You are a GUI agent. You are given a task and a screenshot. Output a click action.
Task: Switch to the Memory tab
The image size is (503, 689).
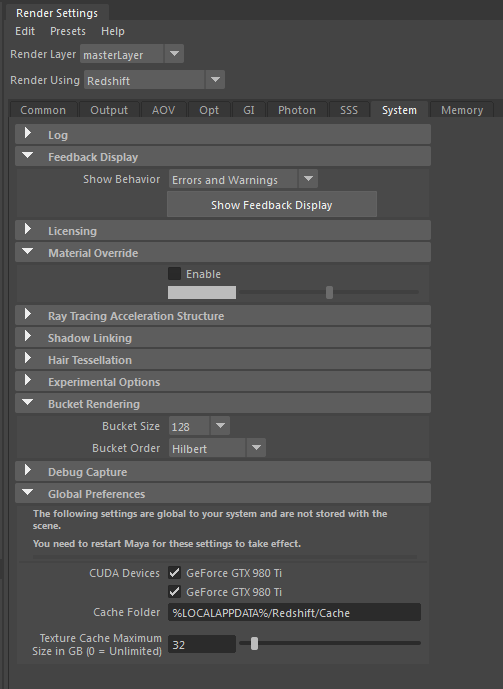tap(462, 110)
